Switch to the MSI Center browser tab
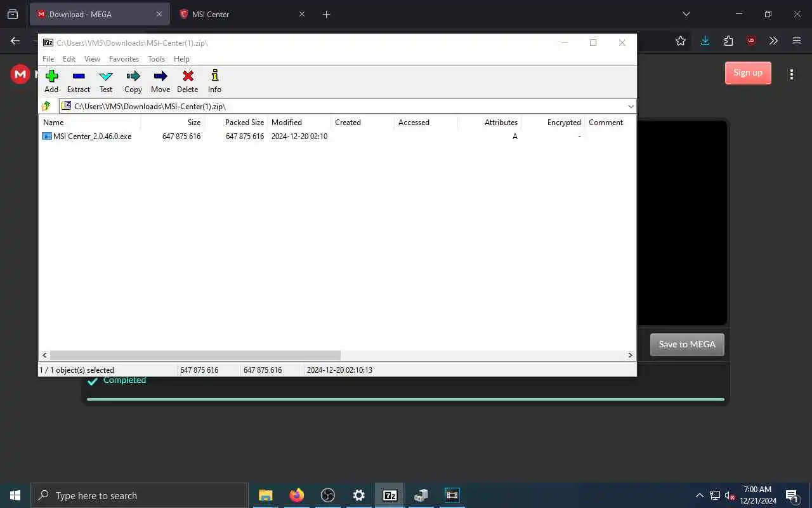Image resolution: width=812 pixels, height=508 pixels. 241,14
